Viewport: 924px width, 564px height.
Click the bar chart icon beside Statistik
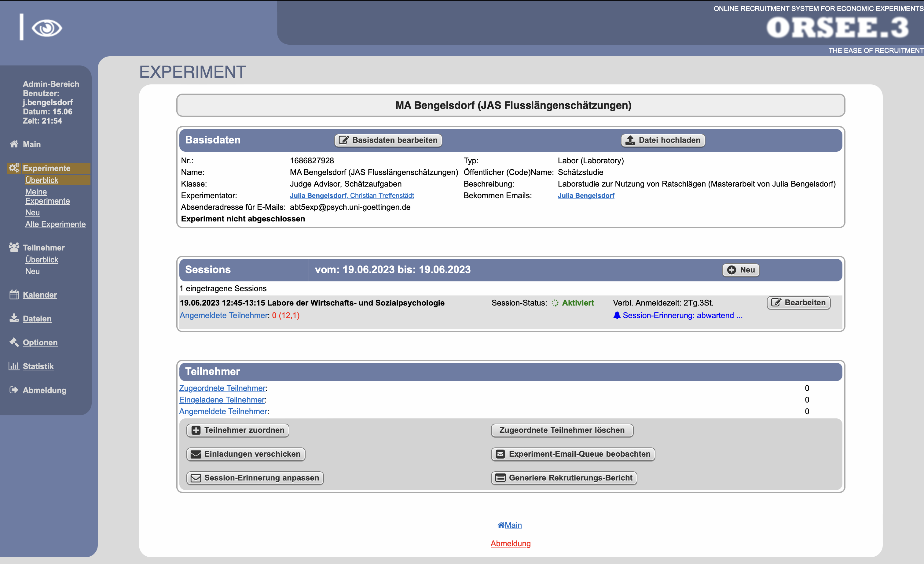point(14,366)
